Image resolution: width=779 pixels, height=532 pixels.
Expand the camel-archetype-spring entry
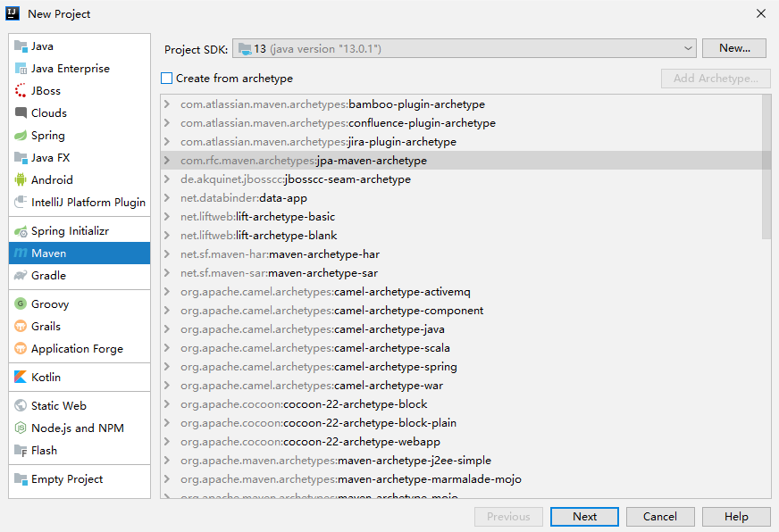click(167, 367)
